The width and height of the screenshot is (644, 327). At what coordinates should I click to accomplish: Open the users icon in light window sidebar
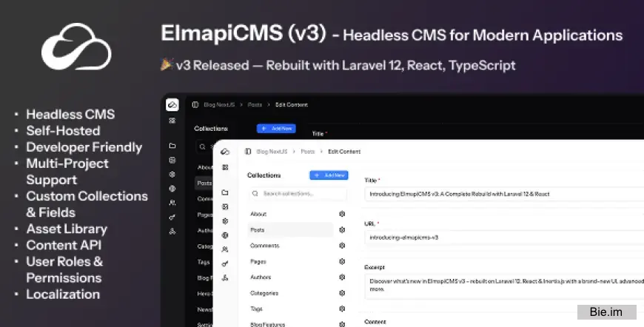[x=225, y=249]
